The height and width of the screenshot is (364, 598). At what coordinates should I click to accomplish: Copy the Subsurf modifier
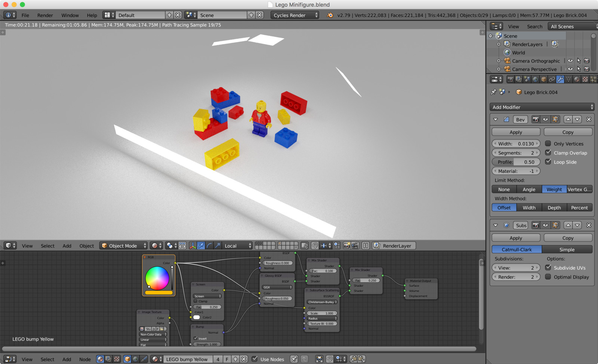click(x=568, y=238)
